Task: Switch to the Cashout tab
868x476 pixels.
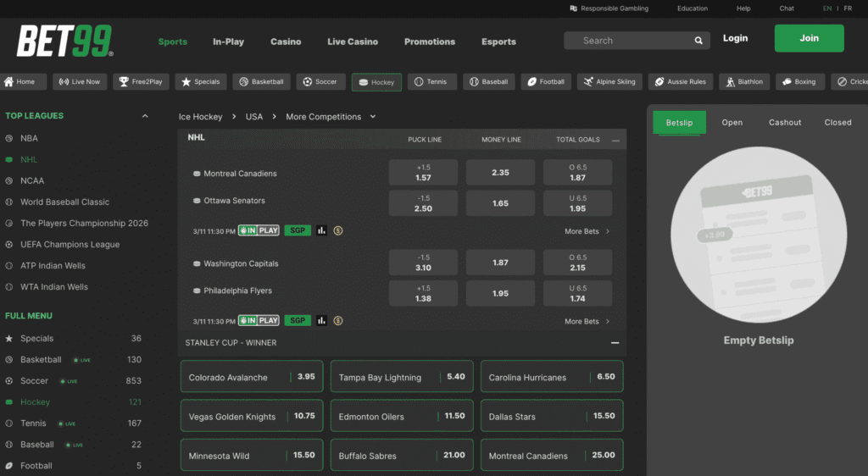Action: [x=785, y=122]
